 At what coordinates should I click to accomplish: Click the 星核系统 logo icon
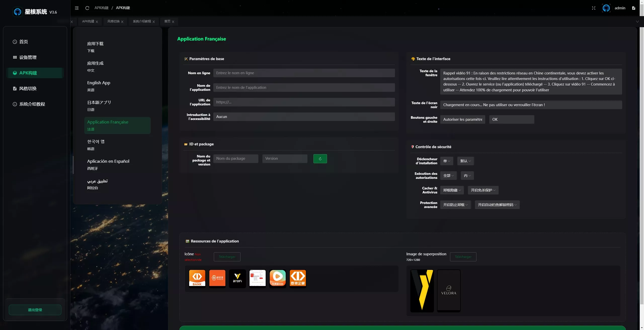click(x=18, y=12)
